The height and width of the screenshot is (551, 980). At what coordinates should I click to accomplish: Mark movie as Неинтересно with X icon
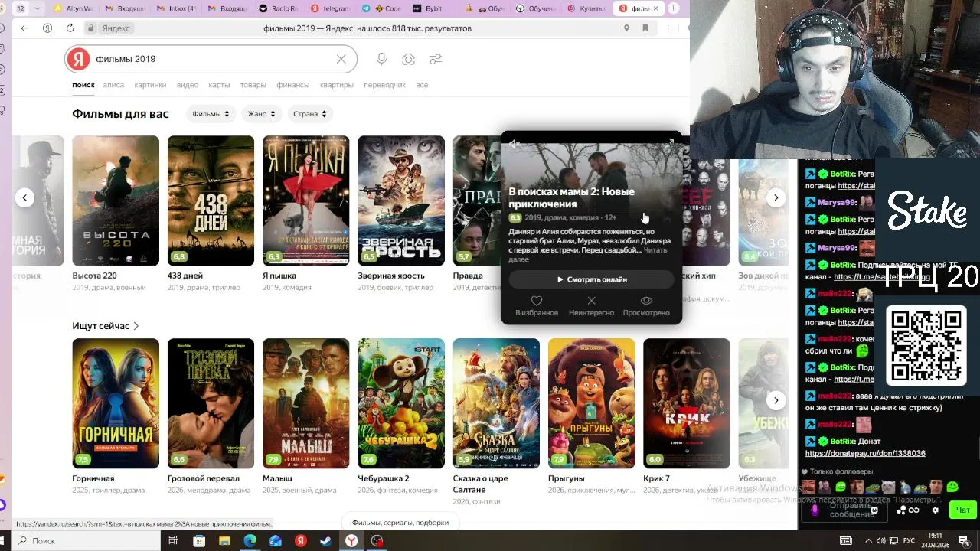[591, 301]
